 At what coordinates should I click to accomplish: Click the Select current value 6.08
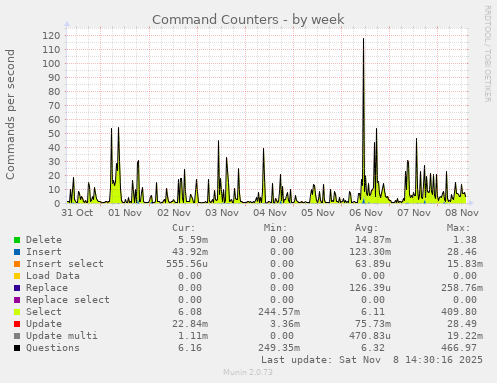pyautogui.click(x=190, y=312)
